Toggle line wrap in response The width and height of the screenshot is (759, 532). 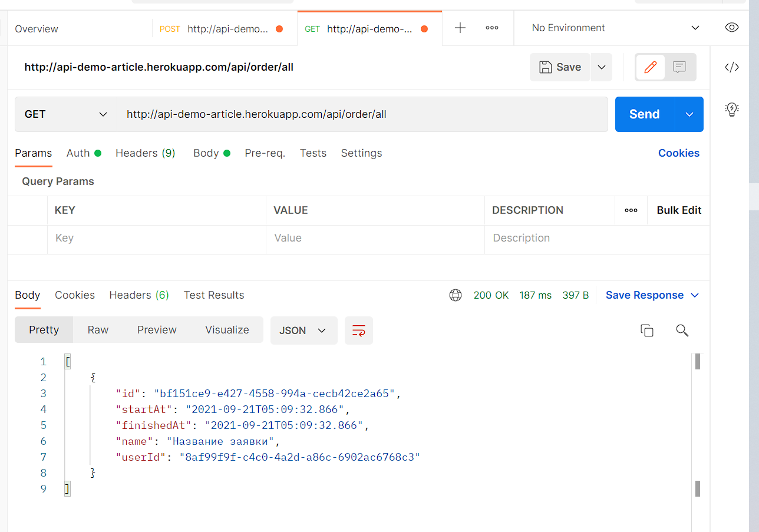358,331
